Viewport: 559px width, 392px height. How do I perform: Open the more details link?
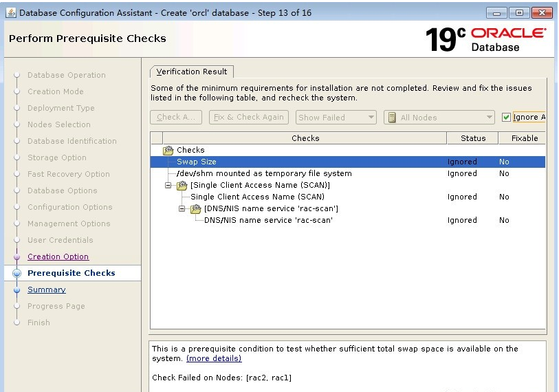point(214,358)
